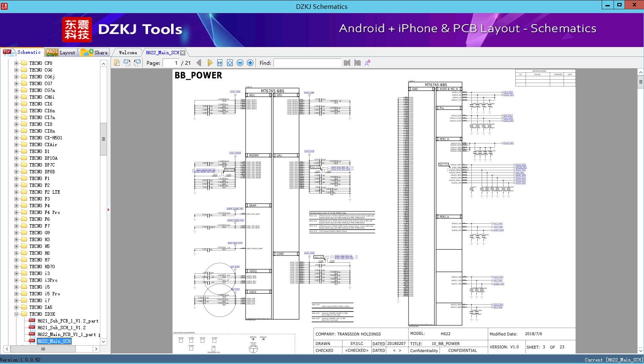Collapse sidebar with red splitter arrow

(x=109, y=209)
